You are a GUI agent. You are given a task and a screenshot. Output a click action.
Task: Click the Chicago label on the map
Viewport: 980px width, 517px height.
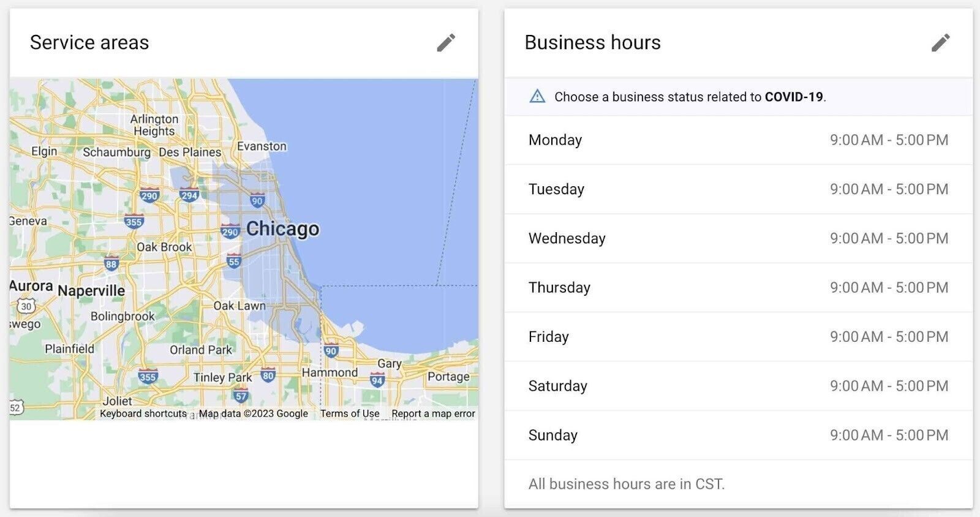(x=282, y=228)
